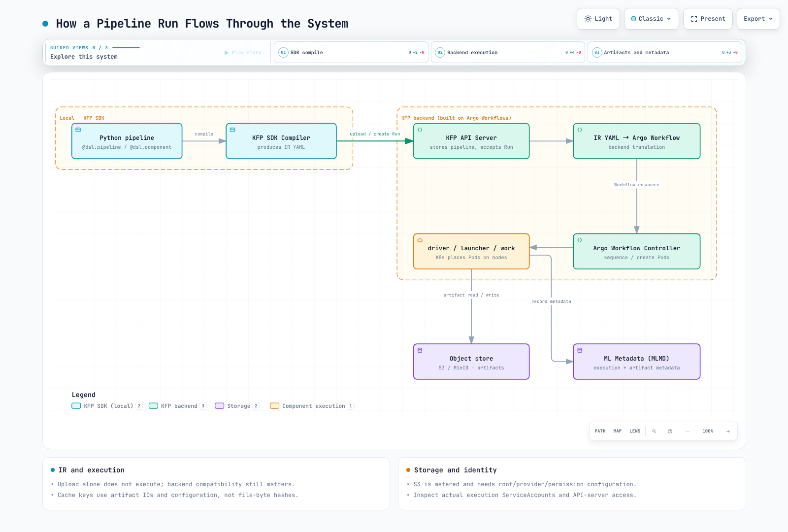Click the ML Metadata database icon

pos(580,350)
